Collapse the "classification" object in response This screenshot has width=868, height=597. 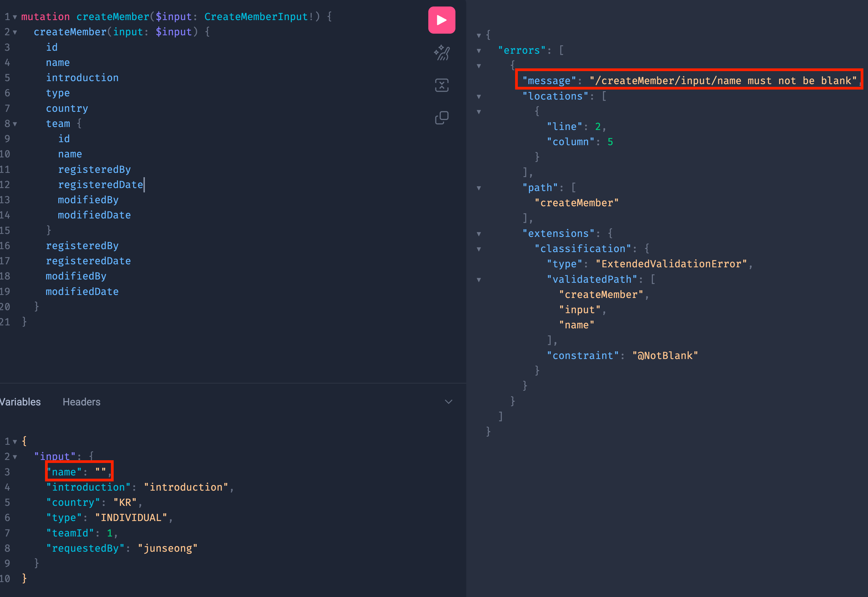478,249
